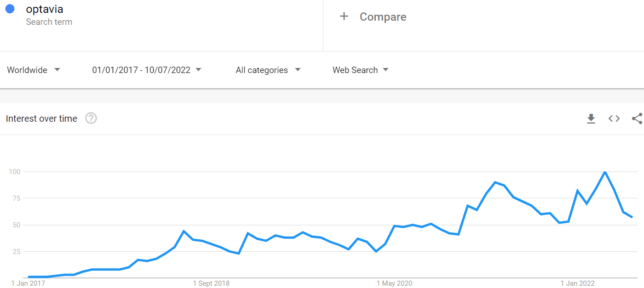Click the plus icon to add comparison
The height and width of the screenshot is (288, 644).
344,17
